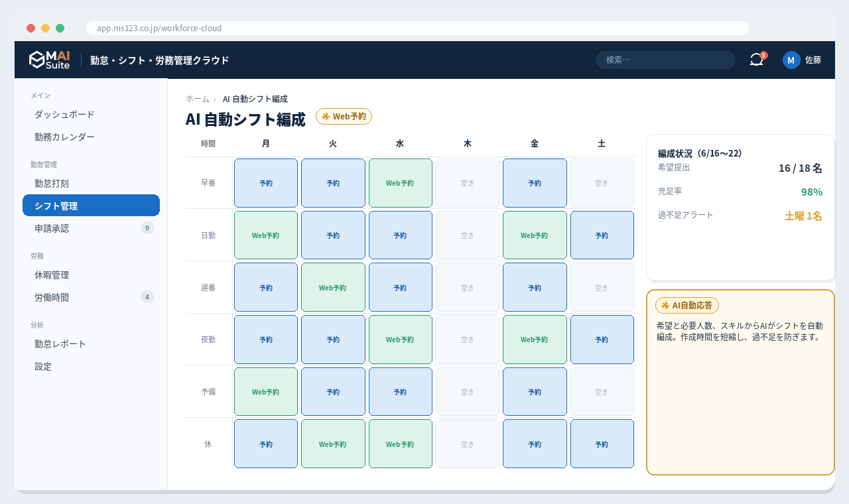849x504 pixels.
Task: Select the 遅番 Monday 予約 cell
Action: 266,288
